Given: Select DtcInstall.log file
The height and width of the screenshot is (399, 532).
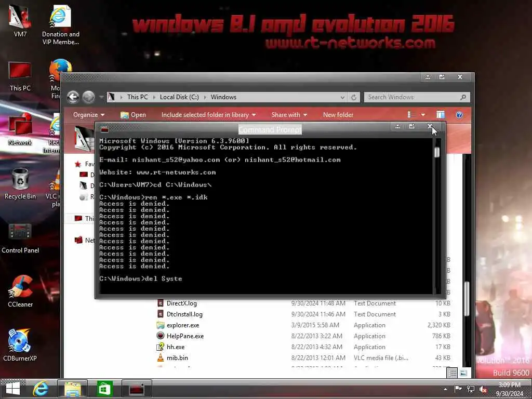Looking at the screenshot, I should click(x=184, y=314).
